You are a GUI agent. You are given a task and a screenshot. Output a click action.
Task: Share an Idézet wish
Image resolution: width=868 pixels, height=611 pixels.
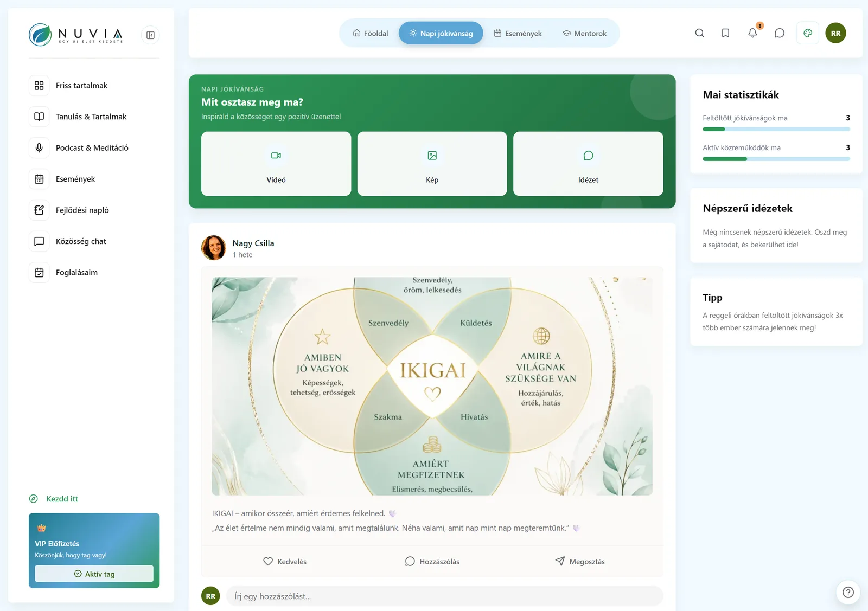tap(588, 164)
